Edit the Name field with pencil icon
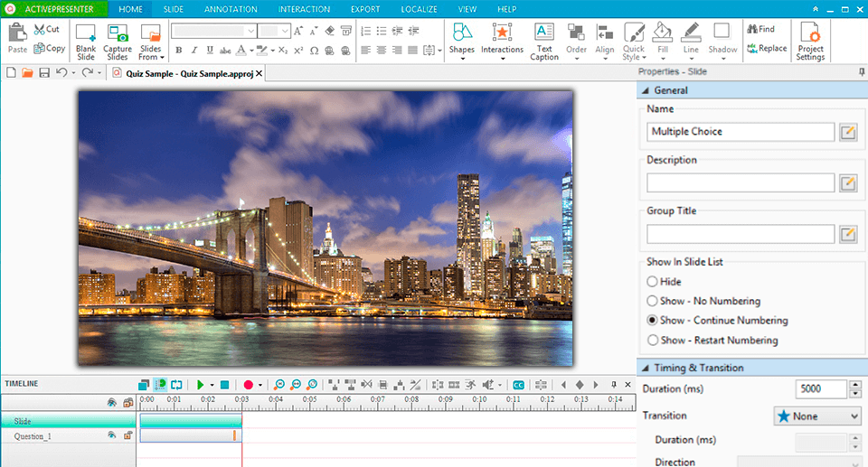This screenshot has height=467, width=868. [x=848, y=132]
